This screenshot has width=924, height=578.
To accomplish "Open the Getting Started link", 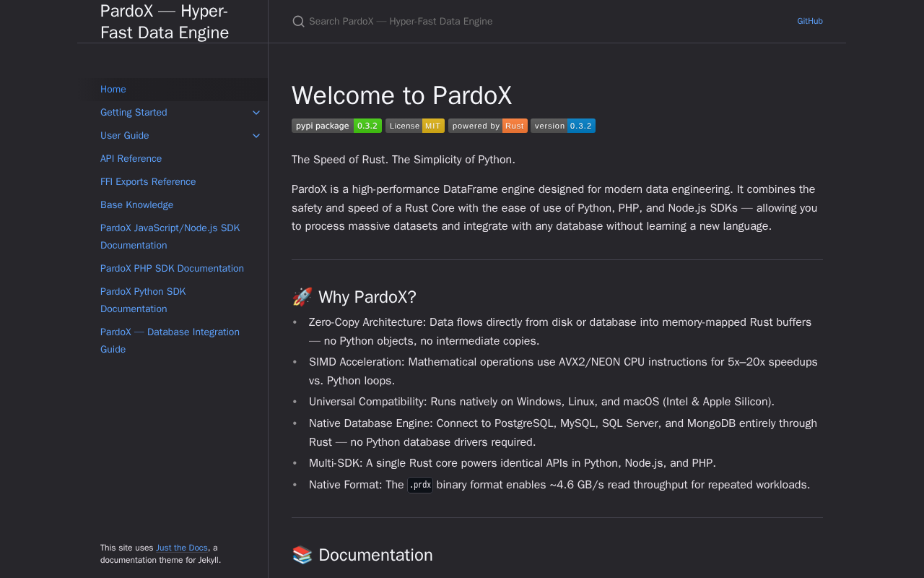I will pyautogui.click(x=134, y=113).
